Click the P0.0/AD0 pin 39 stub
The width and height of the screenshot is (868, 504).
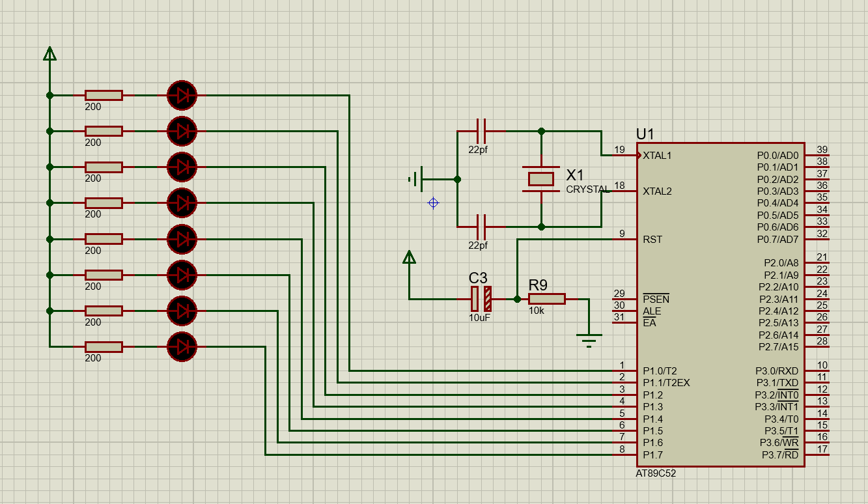point(817,155)
